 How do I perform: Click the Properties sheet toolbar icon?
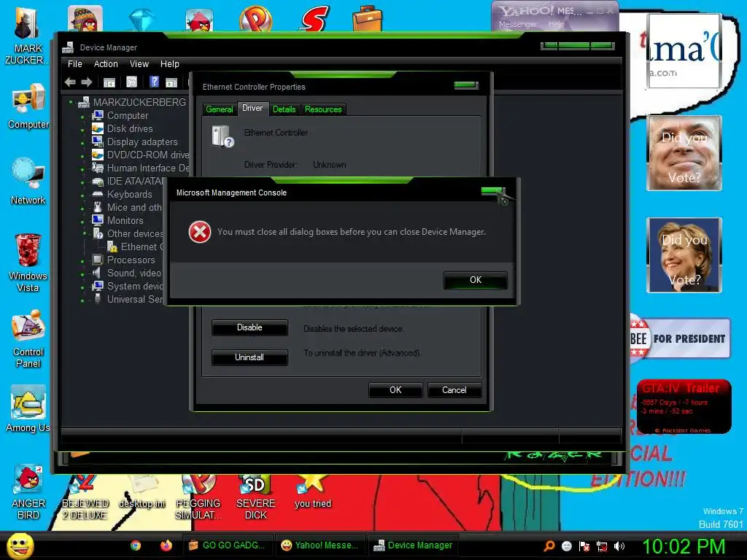point(131,82)
